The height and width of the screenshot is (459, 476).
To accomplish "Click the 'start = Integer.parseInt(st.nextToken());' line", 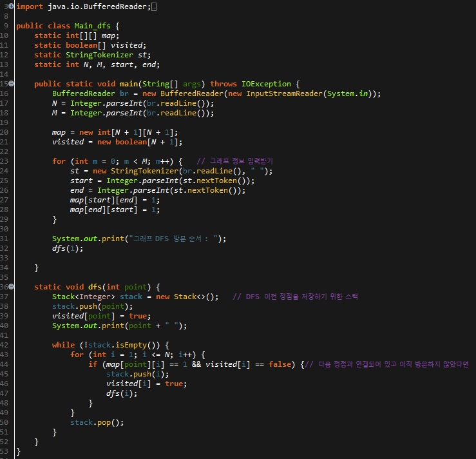I will click(x=162, y=181).
